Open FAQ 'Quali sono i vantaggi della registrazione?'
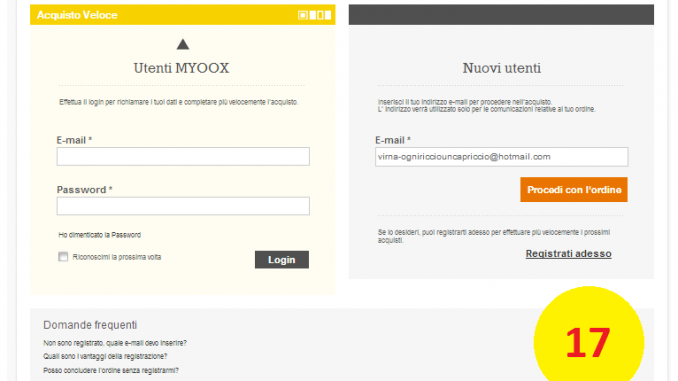The width and height of the screenshot is (678, 381). click(105, 356)
